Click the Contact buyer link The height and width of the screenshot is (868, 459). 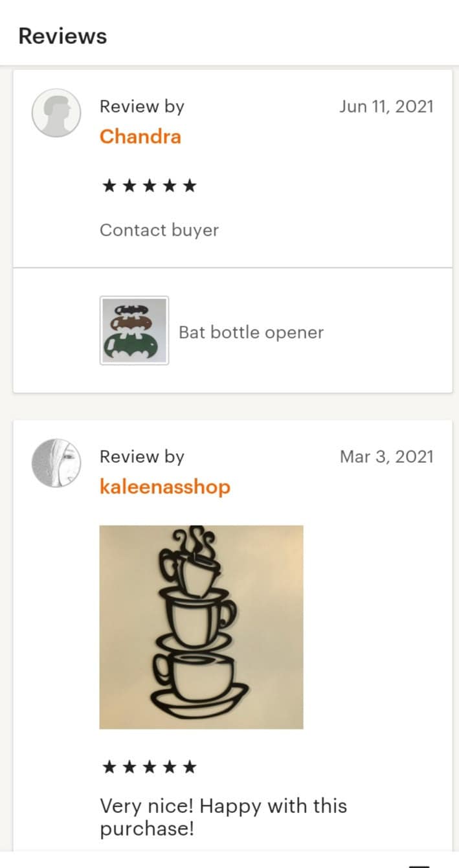tap(159, 230)
